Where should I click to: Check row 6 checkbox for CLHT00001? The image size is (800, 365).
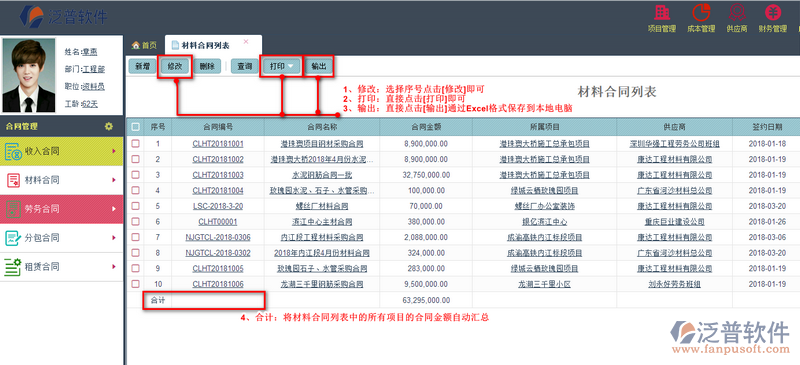point(135,222)
